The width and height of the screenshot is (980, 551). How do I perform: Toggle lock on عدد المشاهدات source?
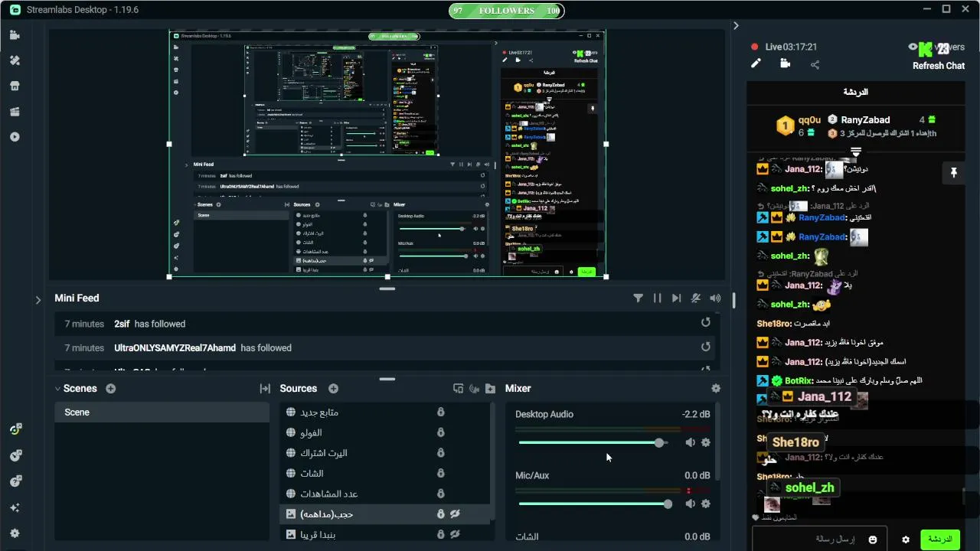click(x=441, y=494)
